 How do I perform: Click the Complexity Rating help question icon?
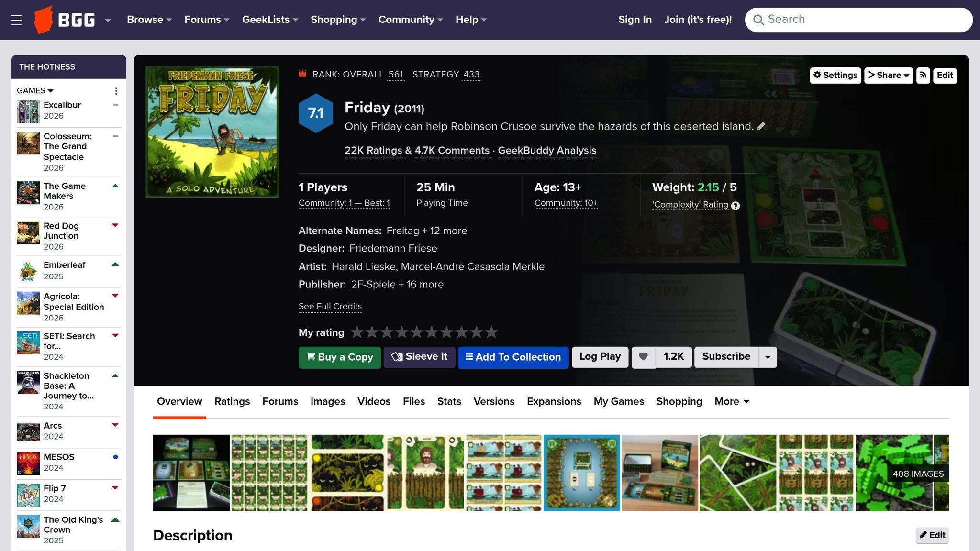[735, 206]
